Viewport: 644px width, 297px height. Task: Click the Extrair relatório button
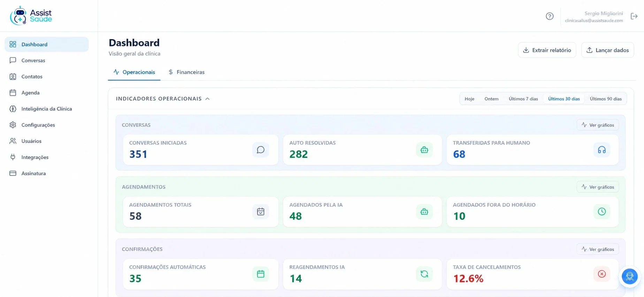click(547, 50)
